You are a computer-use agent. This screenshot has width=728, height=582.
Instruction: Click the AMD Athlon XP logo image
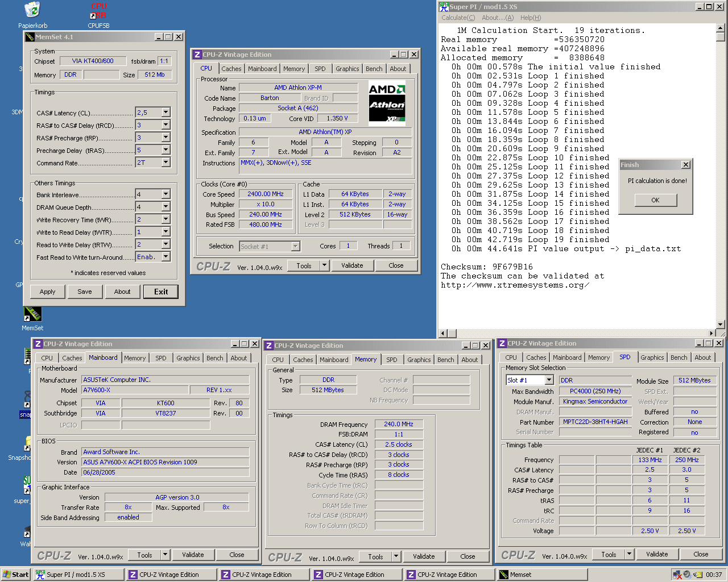click(x=387, y=103)
